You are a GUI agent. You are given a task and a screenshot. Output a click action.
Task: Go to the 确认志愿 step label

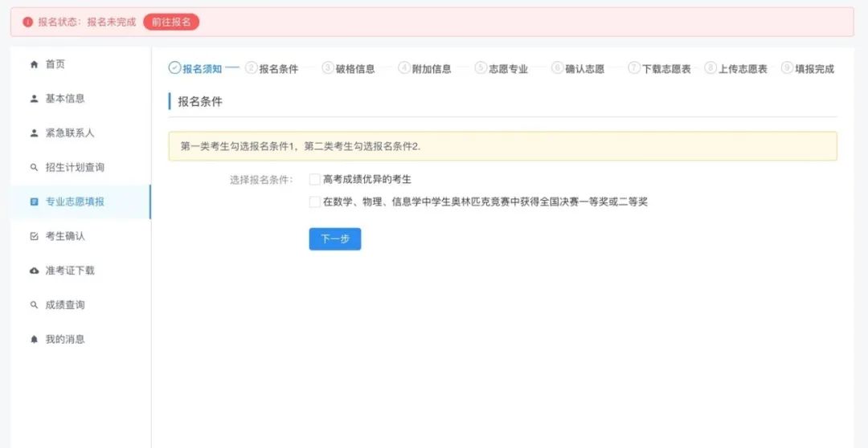coord(584,69)
